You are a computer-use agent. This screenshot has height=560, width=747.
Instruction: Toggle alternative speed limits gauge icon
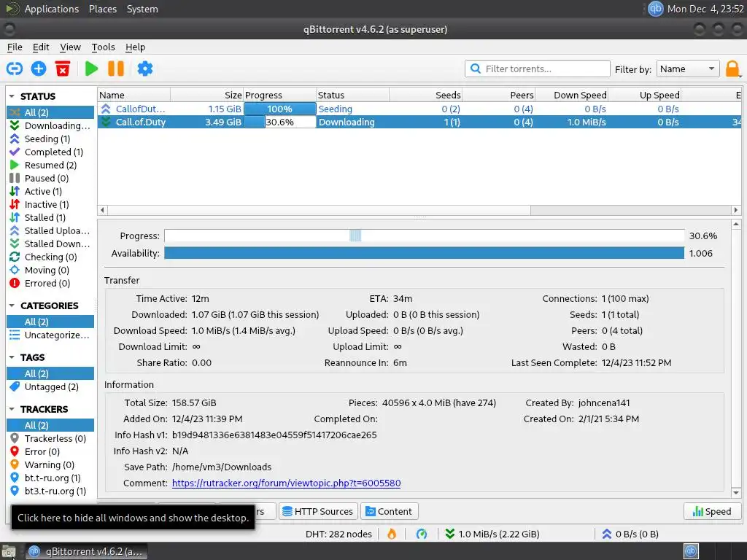pos(422,534)
